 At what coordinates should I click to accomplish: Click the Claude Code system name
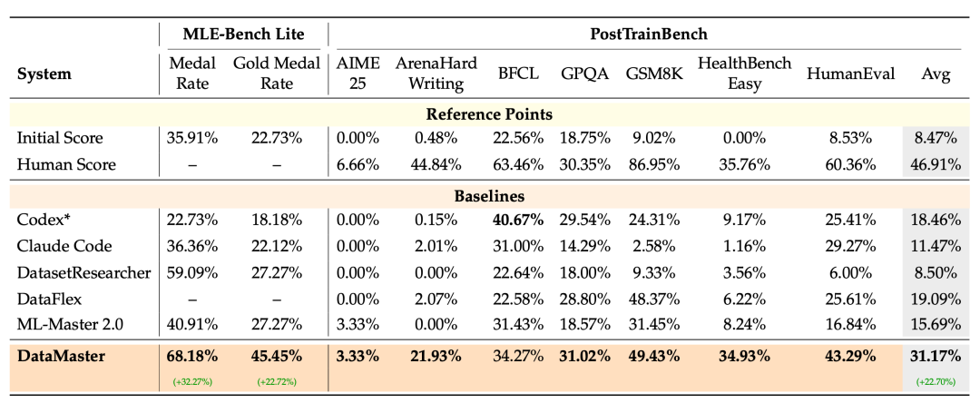(64, 246)
